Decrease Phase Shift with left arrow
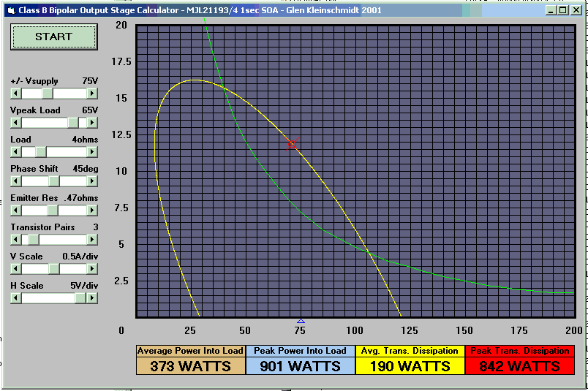Image resolution: width=588 pixels, height=391 pixels. [16, 181]
